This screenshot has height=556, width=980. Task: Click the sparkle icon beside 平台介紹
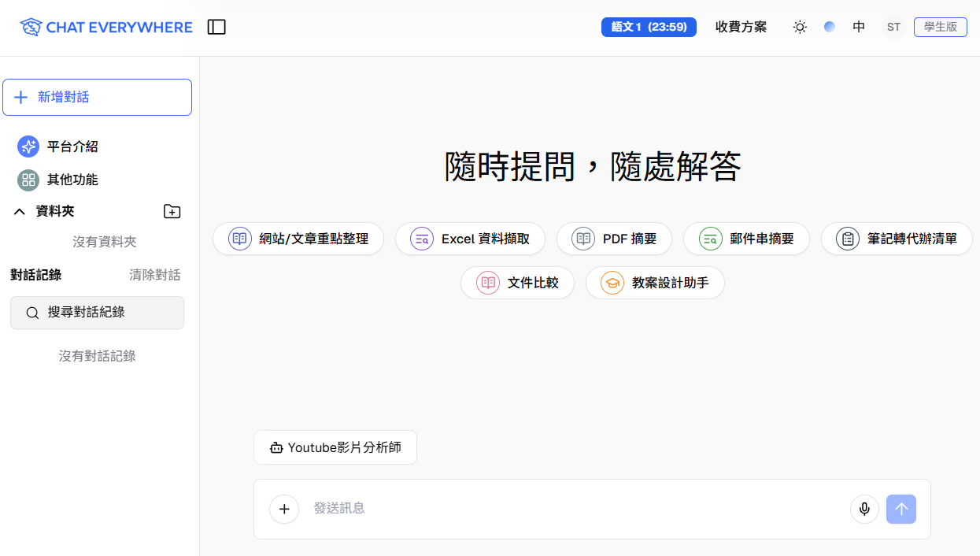coord(28,146)
